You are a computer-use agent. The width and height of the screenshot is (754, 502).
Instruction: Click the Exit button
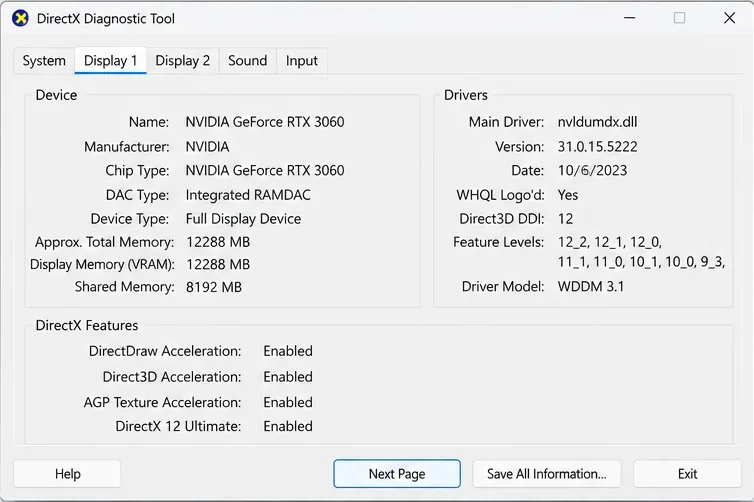687,474
